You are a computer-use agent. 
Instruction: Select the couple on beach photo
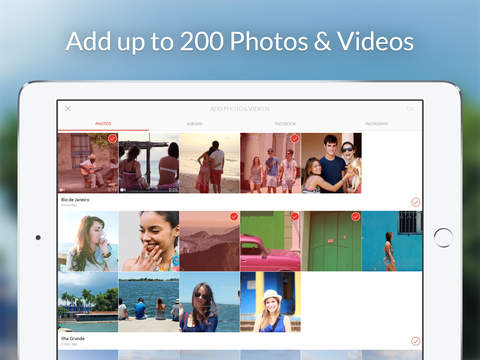point(210,163)
